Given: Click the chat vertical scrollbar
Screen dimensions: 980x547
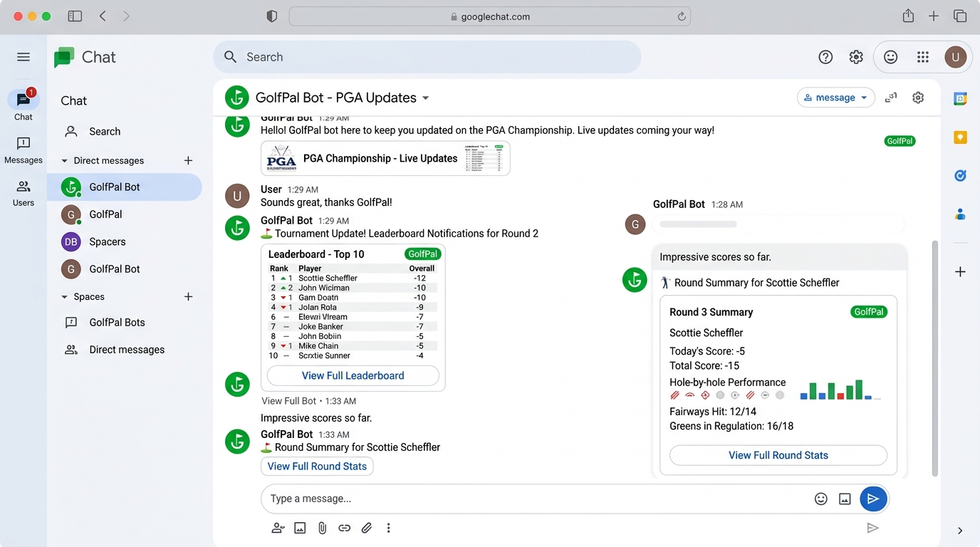Looking at the screenshot, I should tap(937, 358).
